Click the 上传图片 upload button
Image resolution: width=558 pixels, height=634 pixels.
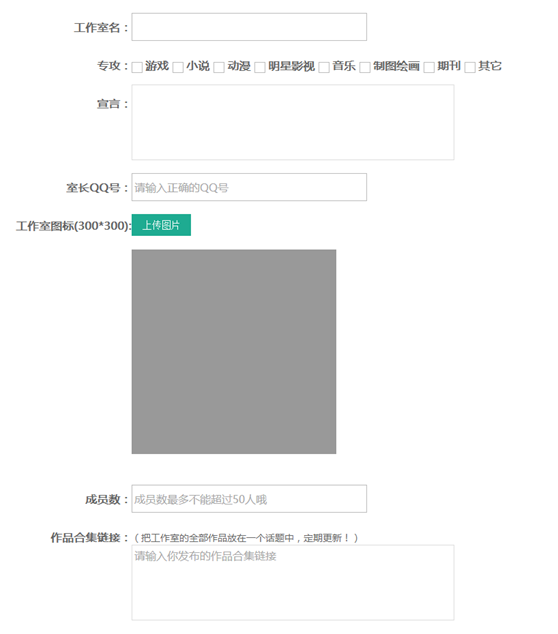tap(161, 225)
